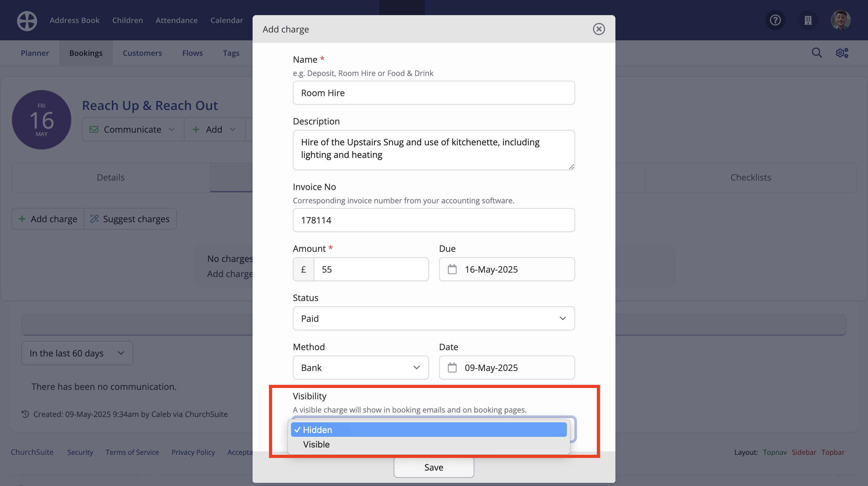Image resolution: width=868 pixels, height=486 pixels.
Task: Expand the Add dropdown button
Action: click(x=214, y=129)
